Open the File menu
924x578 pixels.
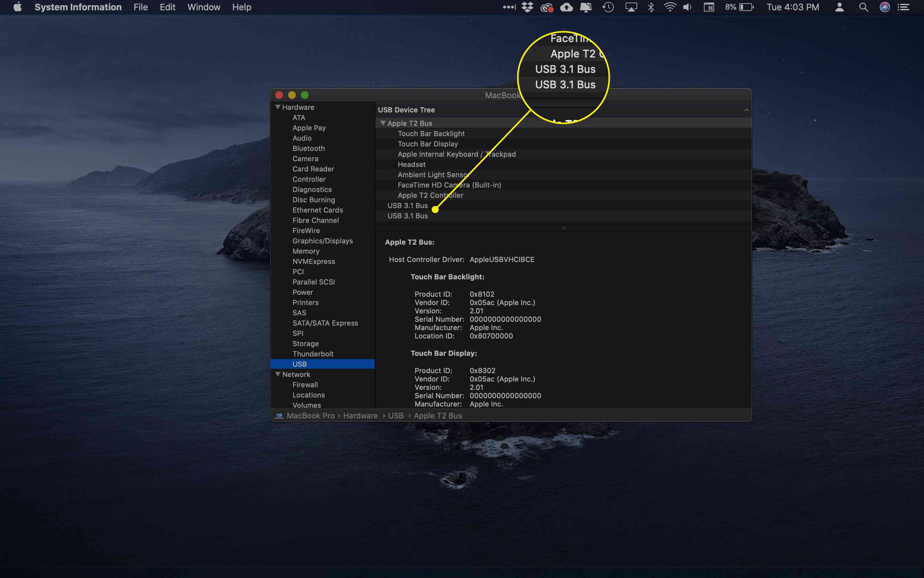pyautogui.click(x=141, y=7)
